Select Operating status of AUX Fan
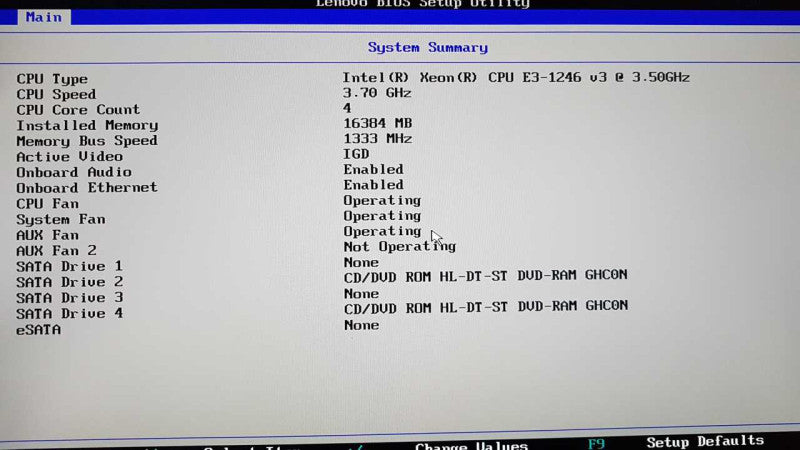 tap(382, 231)
